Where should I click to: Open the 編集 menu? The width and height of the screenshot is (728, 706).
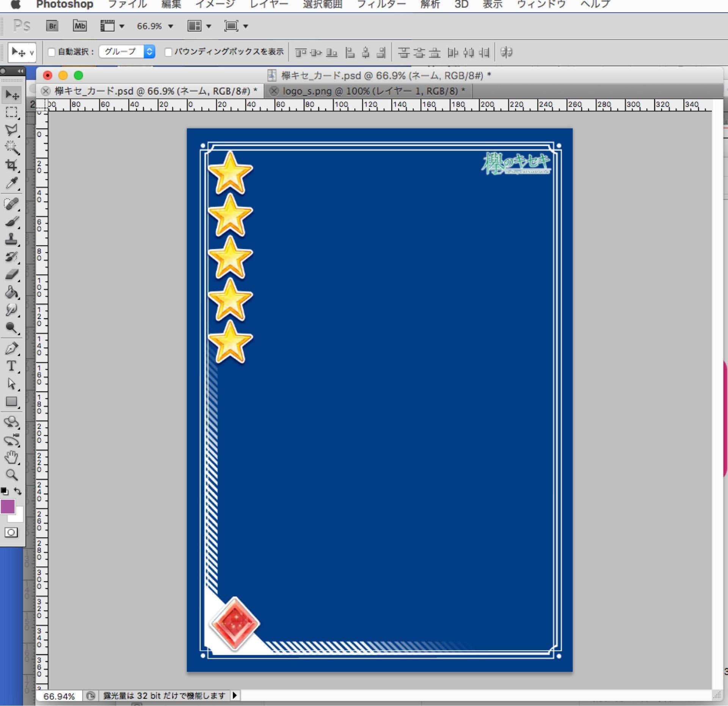tap(171, 5)
